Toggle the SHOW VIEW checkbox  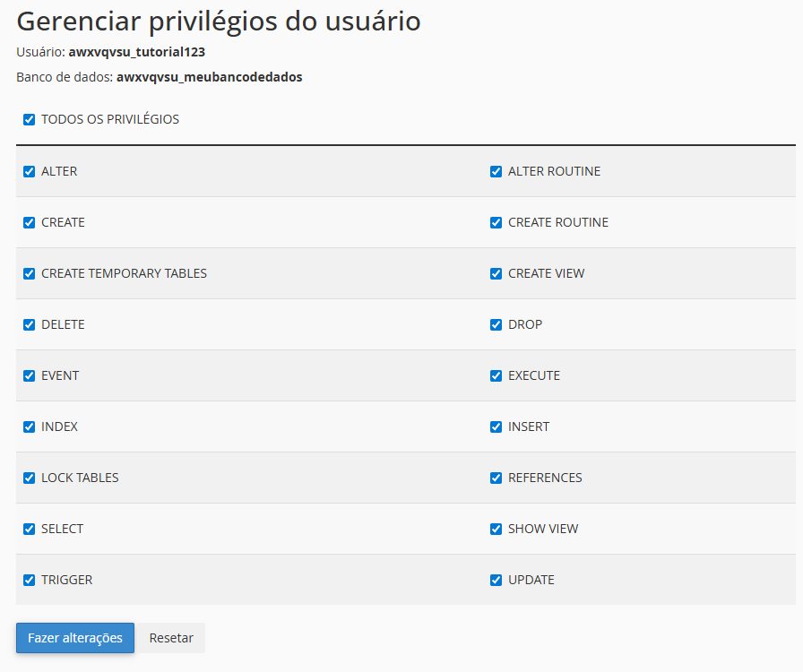(496, 529)
